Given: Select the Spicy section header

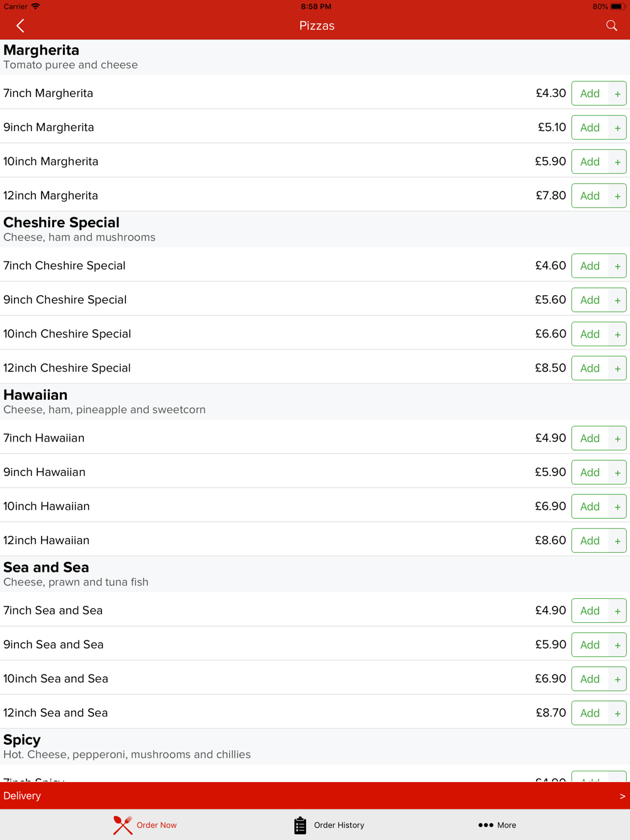Looking at the screenshot, I should (x=22, y=741).
